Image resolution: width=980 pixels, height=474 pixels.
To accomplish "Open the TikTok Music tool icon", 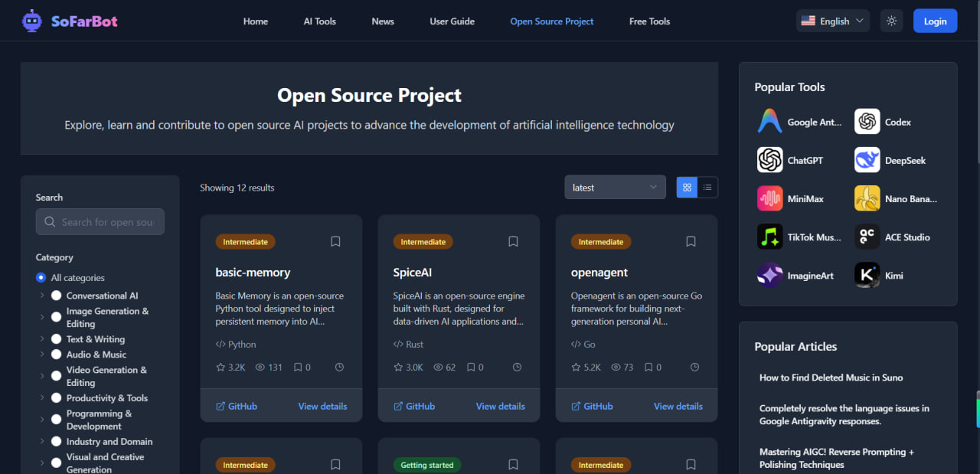I will 769,237.
